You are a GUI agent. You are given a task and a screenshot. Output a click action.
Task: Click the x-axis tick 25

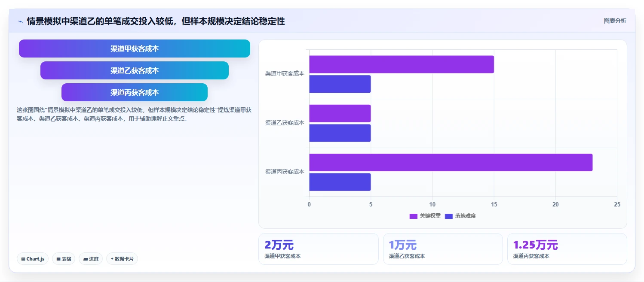point(617,205)
